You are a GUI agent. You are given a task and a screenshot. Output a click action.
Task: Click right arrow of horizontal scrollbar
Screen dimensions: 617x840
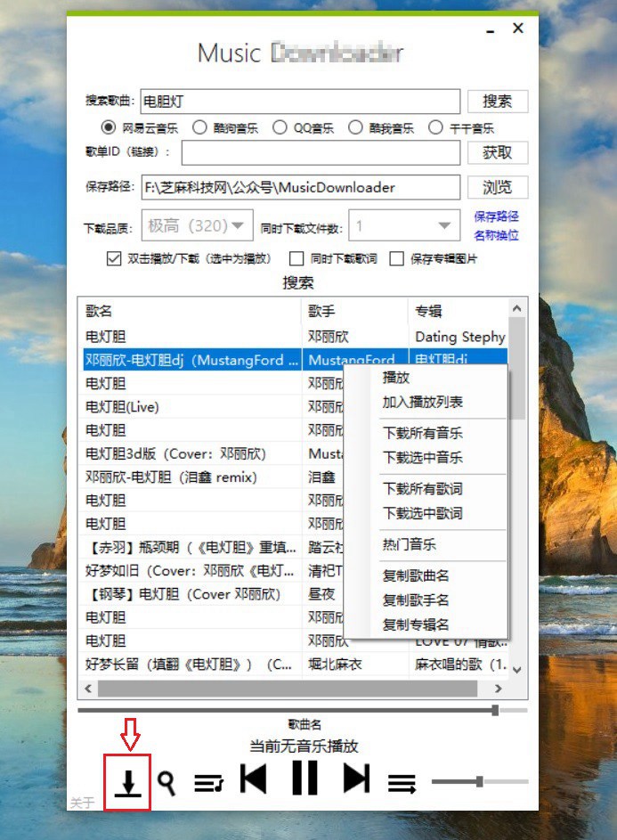pyautogui.click(x=498, y=689)
